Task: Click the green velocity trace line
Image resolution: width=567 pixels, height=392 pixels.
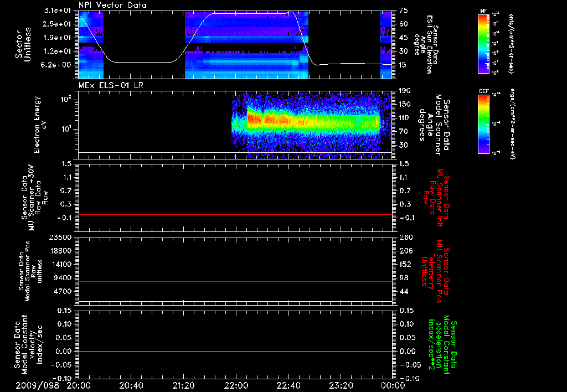Action: [235, 351]
